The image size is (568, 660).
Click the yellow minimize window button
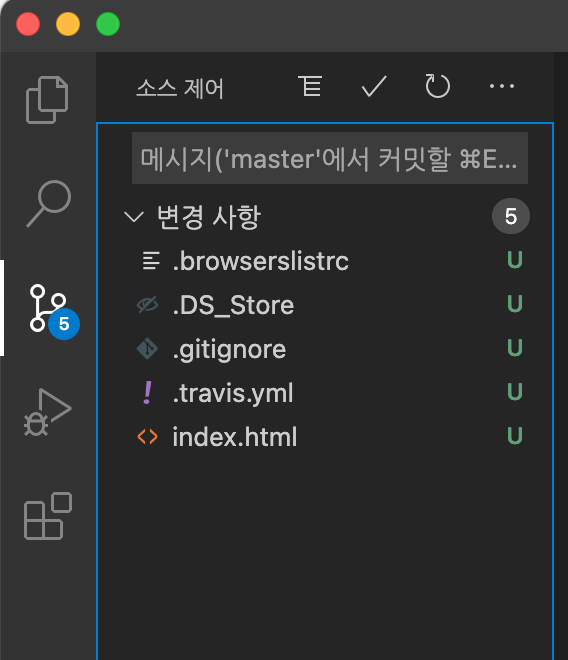coord(68,24)
